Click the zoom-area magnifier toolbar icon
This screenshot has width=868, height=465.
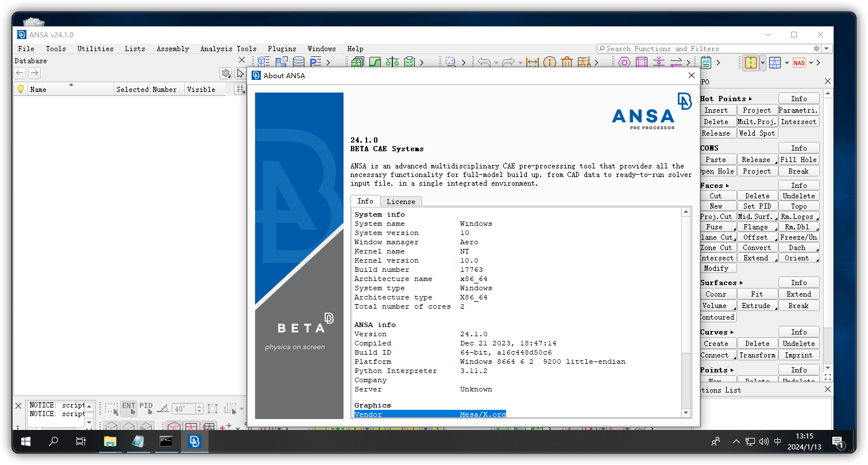(x=450, y=62)
